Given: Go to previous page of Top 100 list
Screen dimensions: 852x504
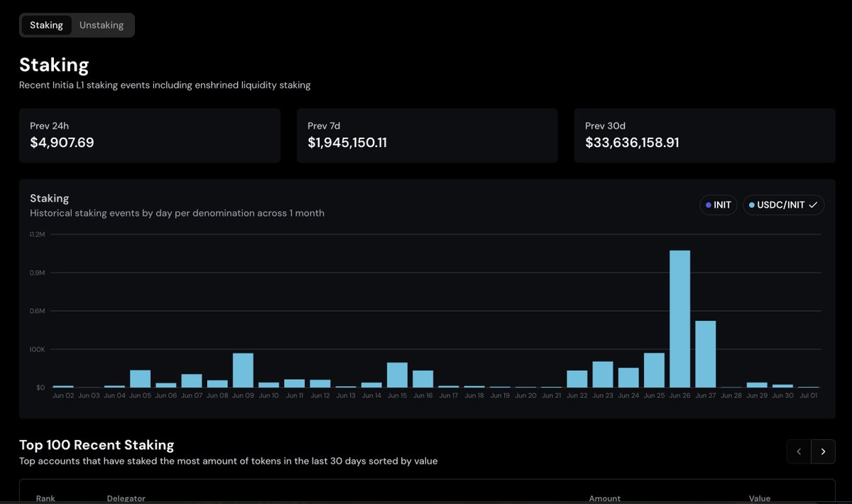Looking at the screenshot, I should [799, 451].
